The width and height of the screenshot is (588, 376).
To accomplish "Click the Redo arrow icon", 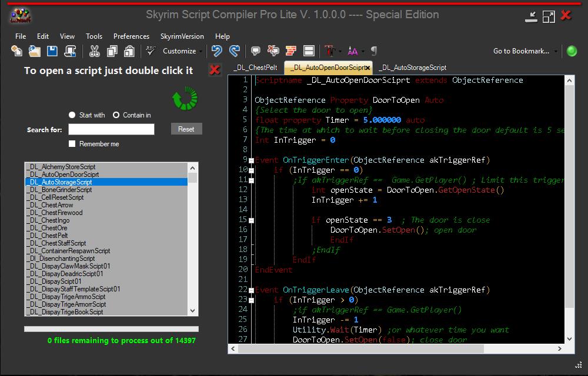I will (234, 51).
